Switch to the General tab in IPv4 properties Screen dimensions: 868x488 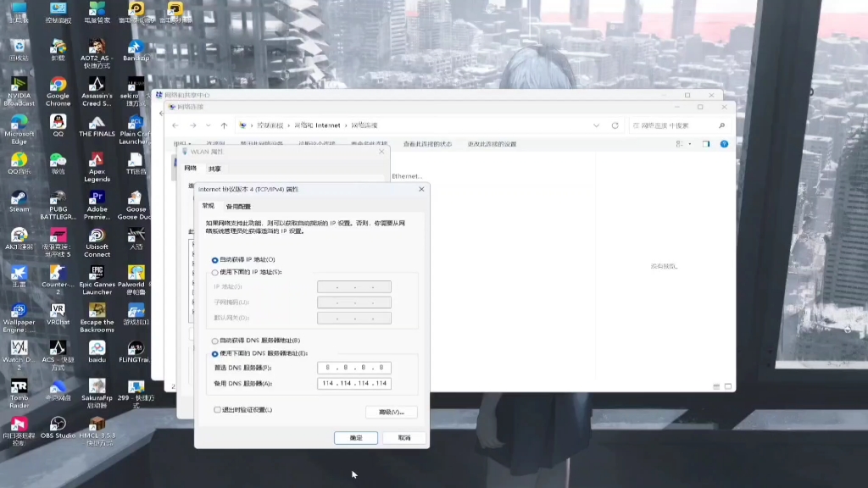209,206
